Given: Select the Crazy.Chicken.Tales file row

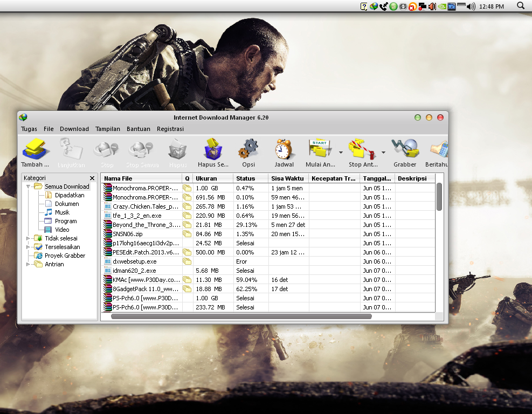Looking at the screenshot, I should [x=268, y=206].
